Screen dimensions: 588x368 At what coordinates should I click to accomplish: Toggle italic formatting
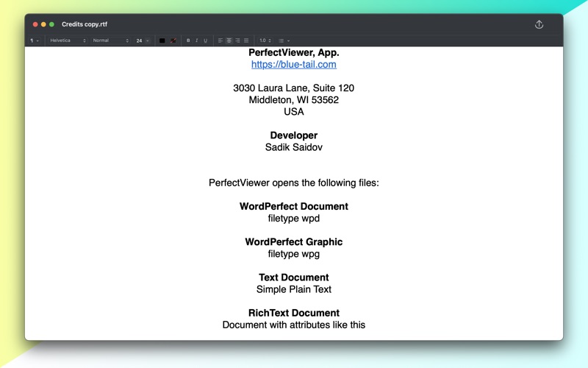tap(196, 40)
